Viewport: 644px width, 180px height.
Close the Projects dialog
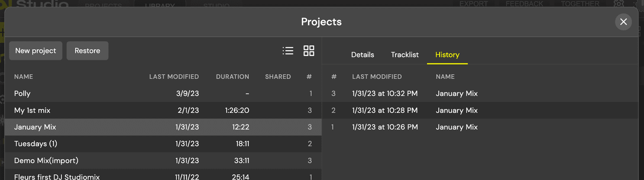[x=623, y=22]
